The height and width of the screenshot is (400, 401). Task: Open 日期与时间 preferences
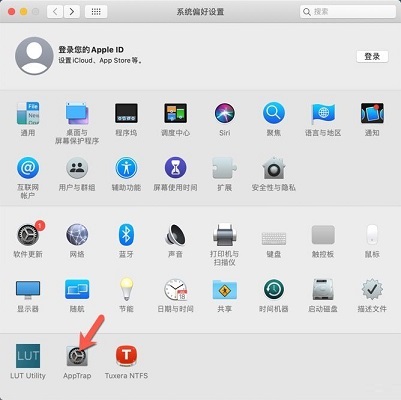coord(175,289)
